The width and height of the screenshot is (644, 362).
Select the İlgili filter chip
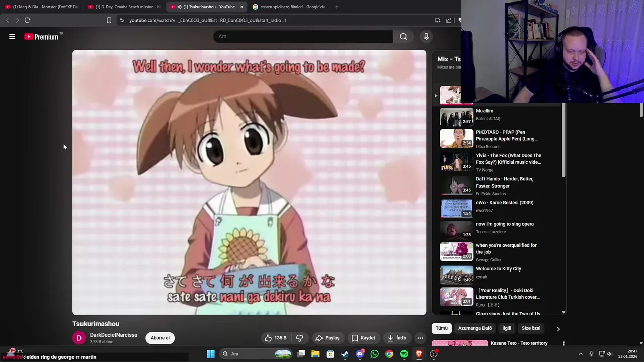507,328
